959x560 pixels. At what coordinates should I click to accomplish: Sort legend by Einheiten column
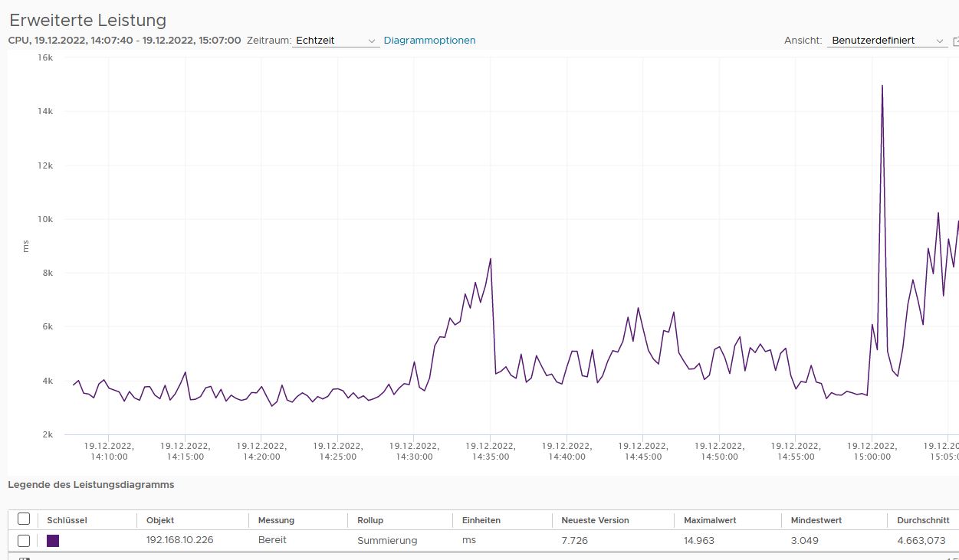(481, 520)
